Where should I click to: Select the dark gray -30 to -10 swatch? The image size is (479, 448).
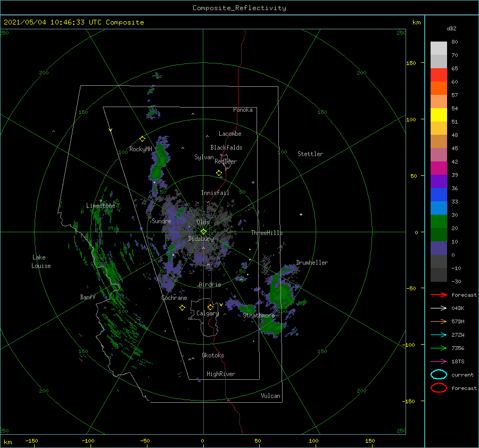(x=439, y=275)
